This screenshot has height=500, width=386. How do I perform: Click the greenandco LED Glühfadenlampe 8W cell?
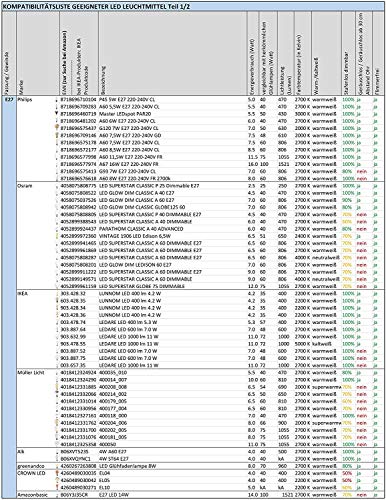128,466
